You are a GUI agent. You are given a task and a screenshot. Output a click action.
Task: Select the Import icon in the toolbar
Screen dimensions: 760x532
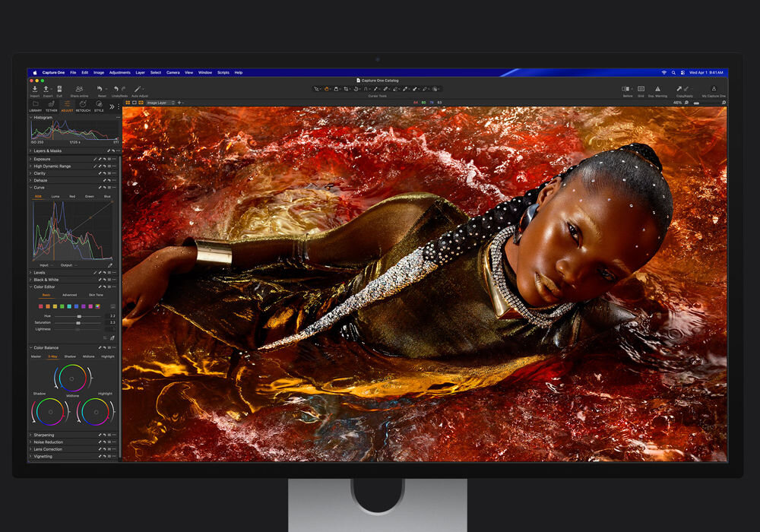tap(35, 88)
